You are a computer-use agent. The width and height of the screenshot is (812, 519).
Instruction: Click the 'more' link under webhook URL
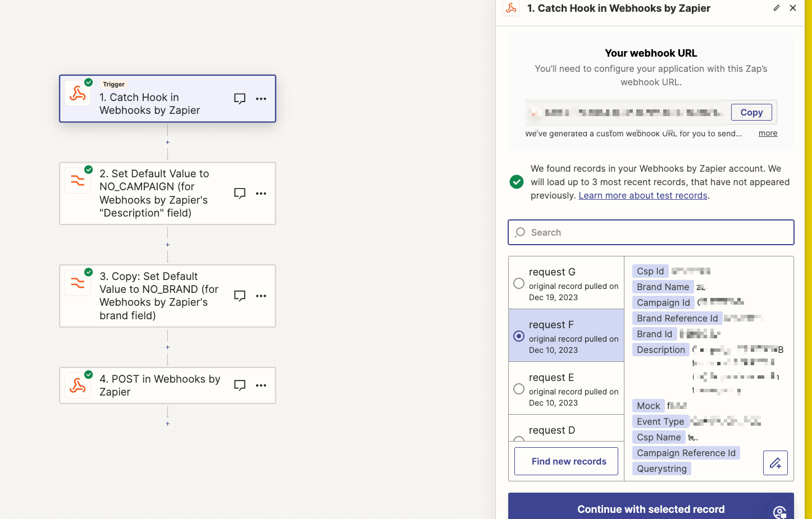click(768, 133)
